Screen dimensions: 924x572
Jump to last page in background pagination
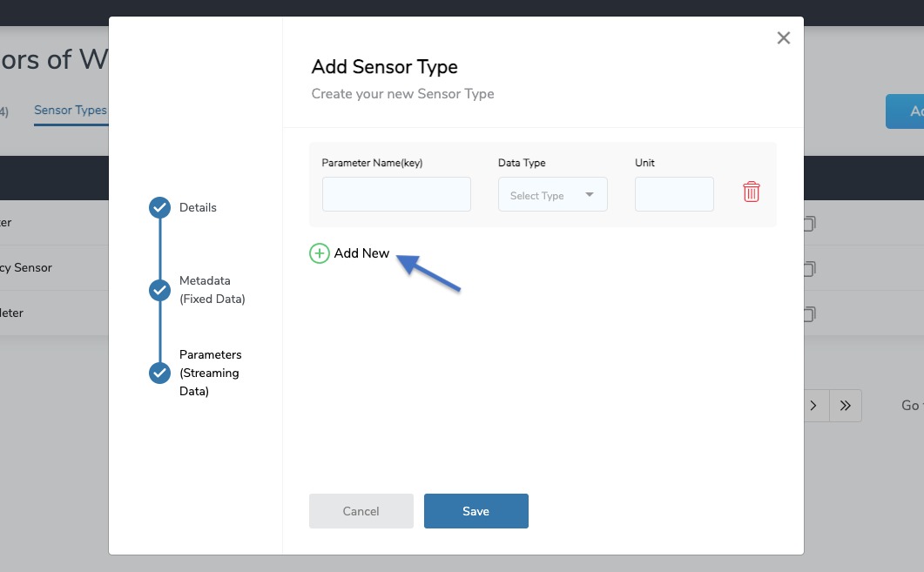846,406
